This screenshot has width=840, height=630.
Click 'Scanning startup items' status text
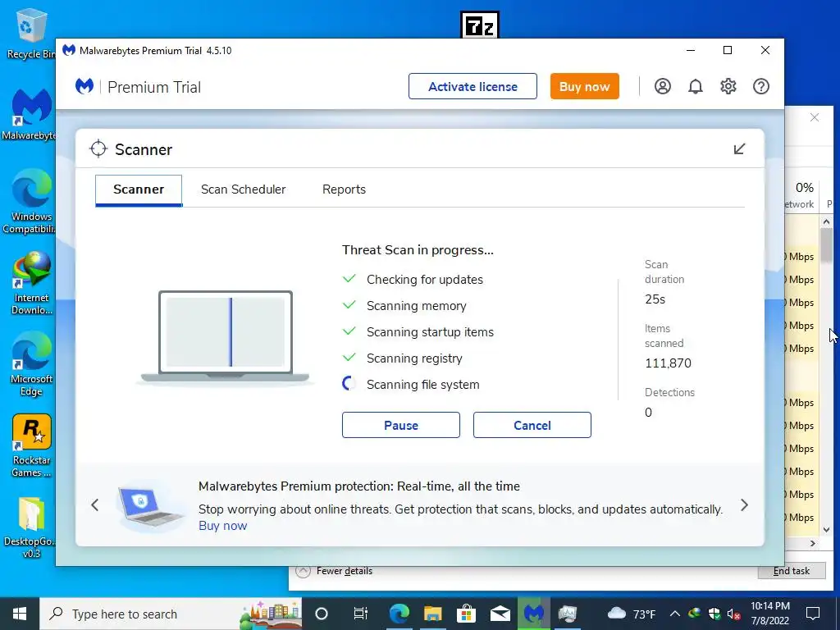(x=430, y=332)
